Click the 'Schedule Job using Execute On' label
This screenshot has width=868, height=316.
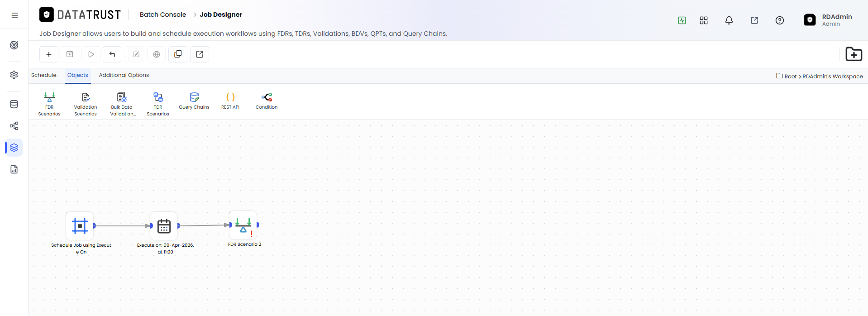[x=81, y=249]
